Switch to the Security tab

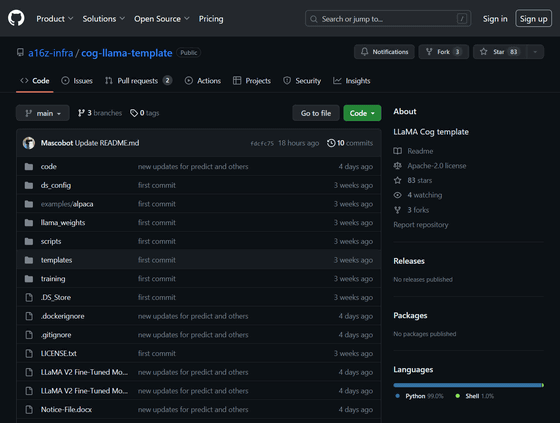pyautogui.click(x=302, y=81)
